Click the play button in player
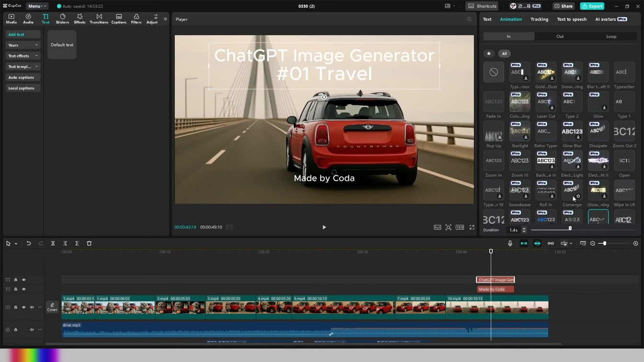Viewport: 644px width, 362px height. click(324, 227)
